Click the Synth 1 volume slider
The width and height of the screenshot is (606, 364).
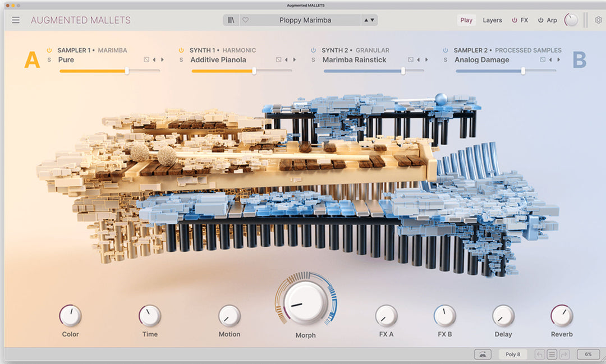[x=242, y=71]
